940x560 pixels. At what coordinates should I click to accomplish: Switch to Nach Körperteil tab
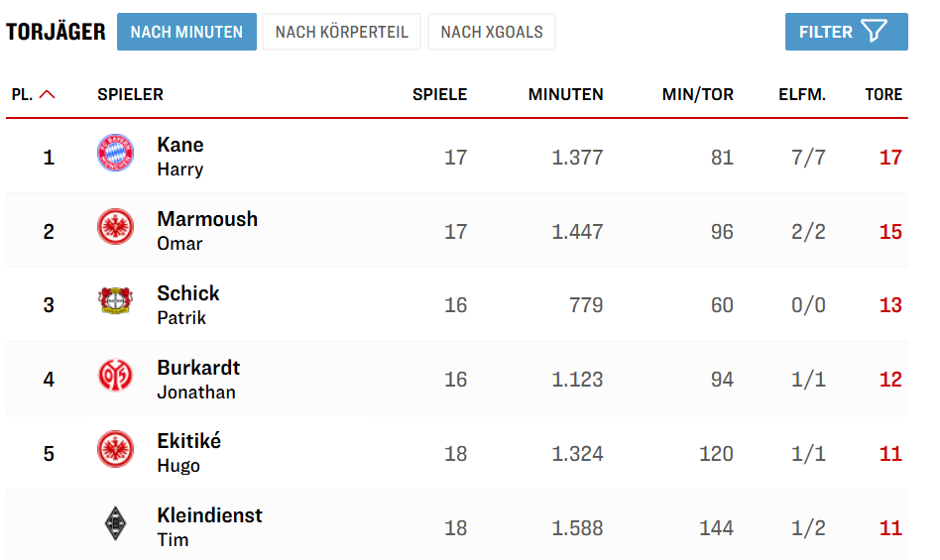[x=341, y=32]
